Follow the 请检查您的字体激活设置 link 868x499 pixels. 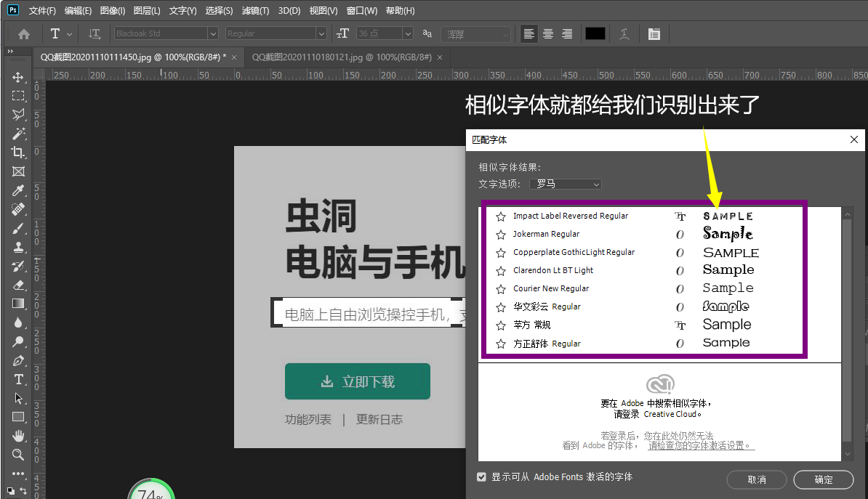701,446
